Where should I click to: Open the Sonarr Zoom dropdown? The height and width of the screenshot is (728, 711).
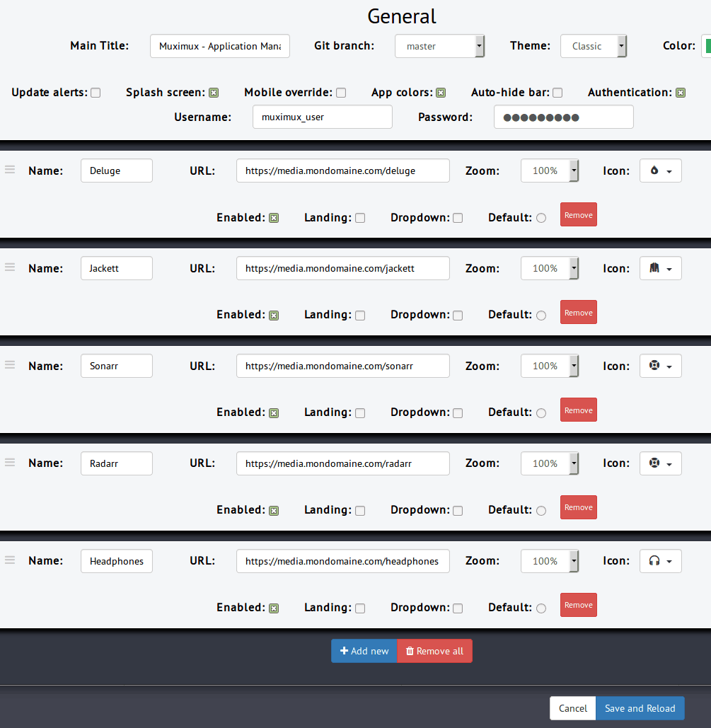tap(550, 365)
